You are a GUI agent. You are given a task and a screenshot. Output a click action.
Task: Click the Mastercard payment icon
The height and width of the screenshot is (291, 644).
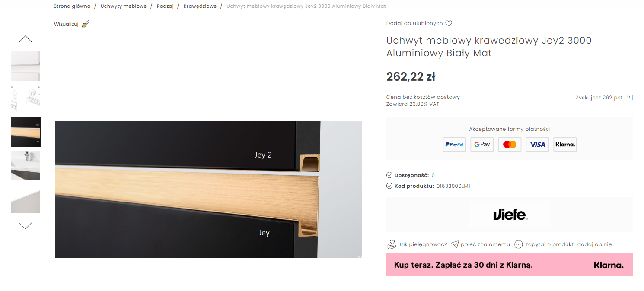tap(510, 145)
